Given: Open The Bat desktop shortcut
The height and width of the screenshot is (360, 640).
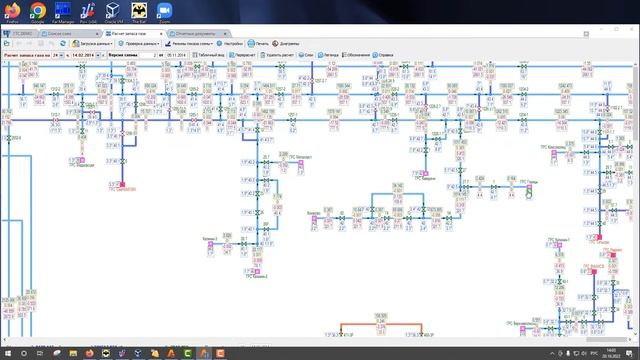Looking at the screenshot, I should (x=139, y=12).
